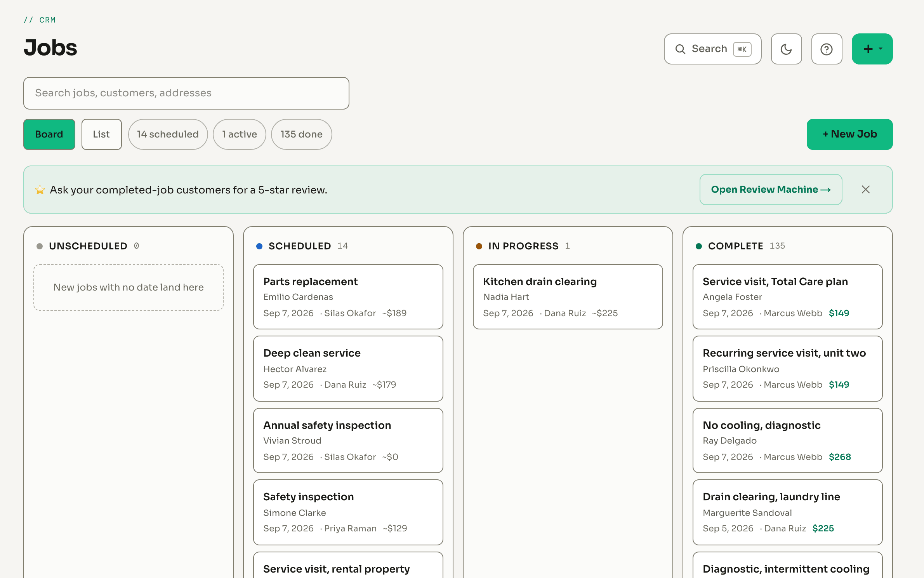Open Diagnostic, intermittent cooling card
Screen dimensions: 924x578
point(788,565)
